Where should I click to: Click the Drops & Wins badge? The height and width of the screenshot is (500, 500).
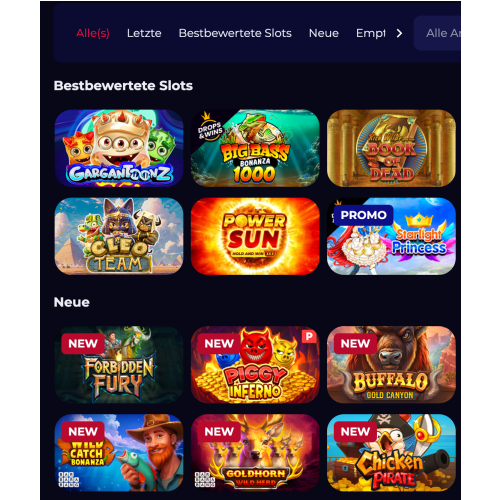coord(210,127)
